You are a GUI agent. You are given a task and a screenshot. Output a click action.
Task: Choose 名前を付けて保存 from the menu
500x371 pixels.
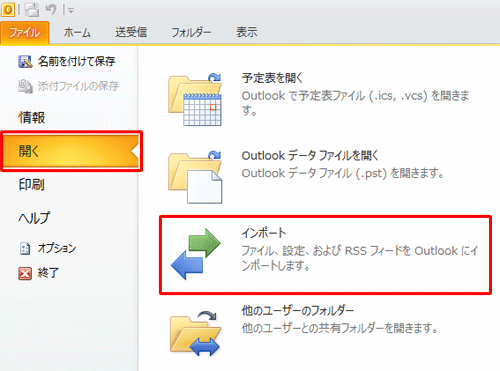point(76,61)
